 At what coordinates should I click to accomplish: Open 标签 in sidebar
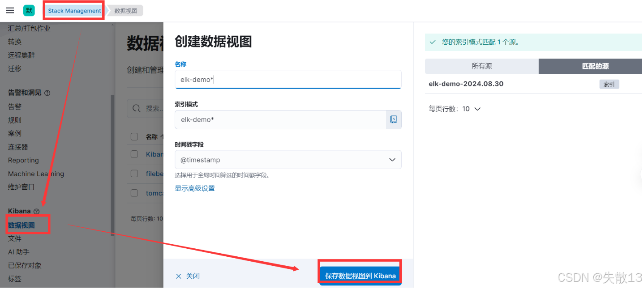[x=15, y=279]
